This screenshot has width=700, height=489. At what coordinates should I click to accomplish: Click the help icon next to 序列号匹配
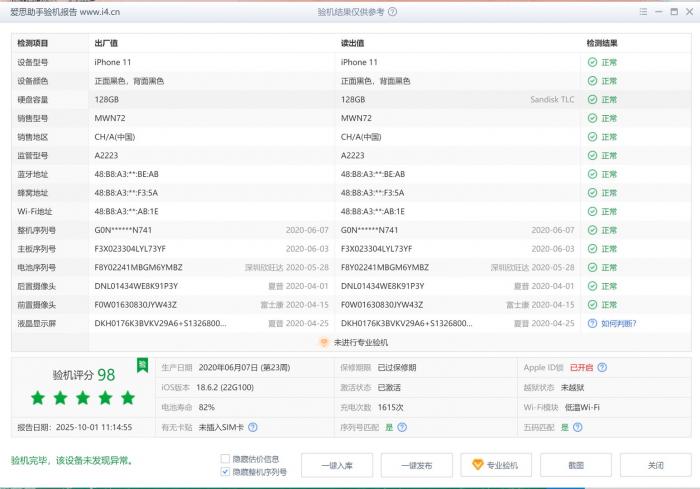pyautogui.click(x=402, y=427)
